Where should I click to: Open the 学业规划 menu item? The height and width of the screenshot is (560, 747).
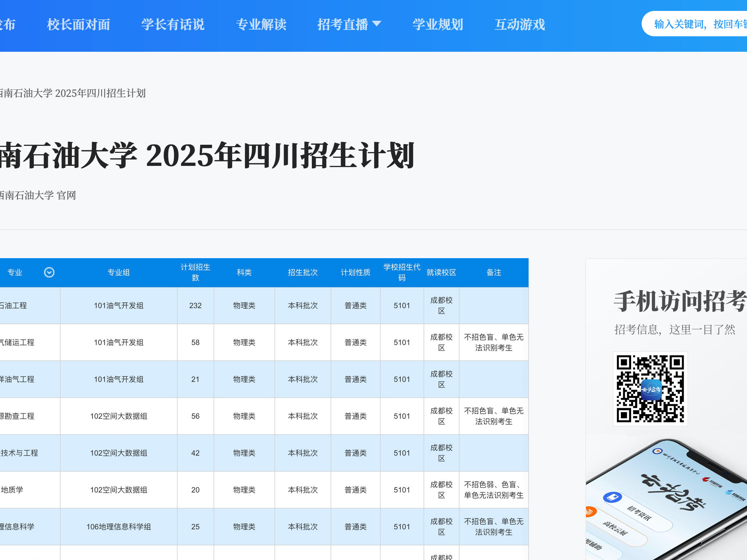438,25
